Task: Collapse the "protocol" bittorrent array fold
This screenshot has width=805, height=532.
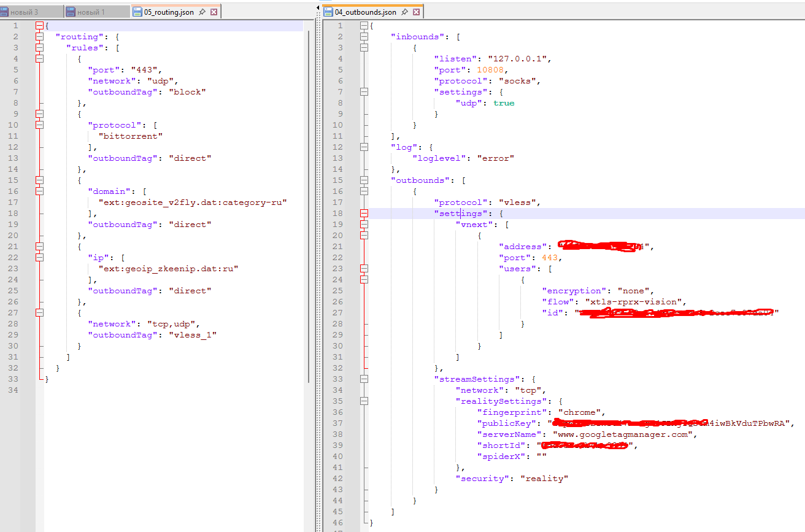Action: coord(39,125)
